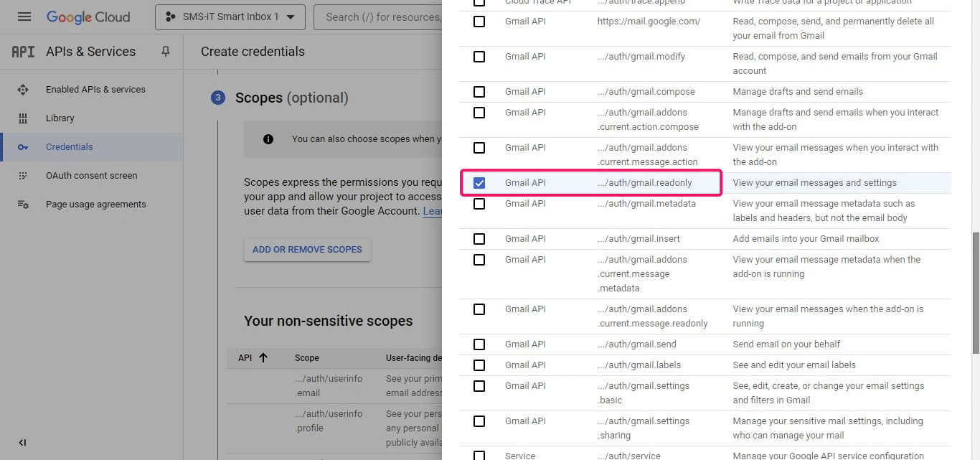Check the gmail.modify scope
This screenshot has width=980, height=460.
tap(479, 57)
